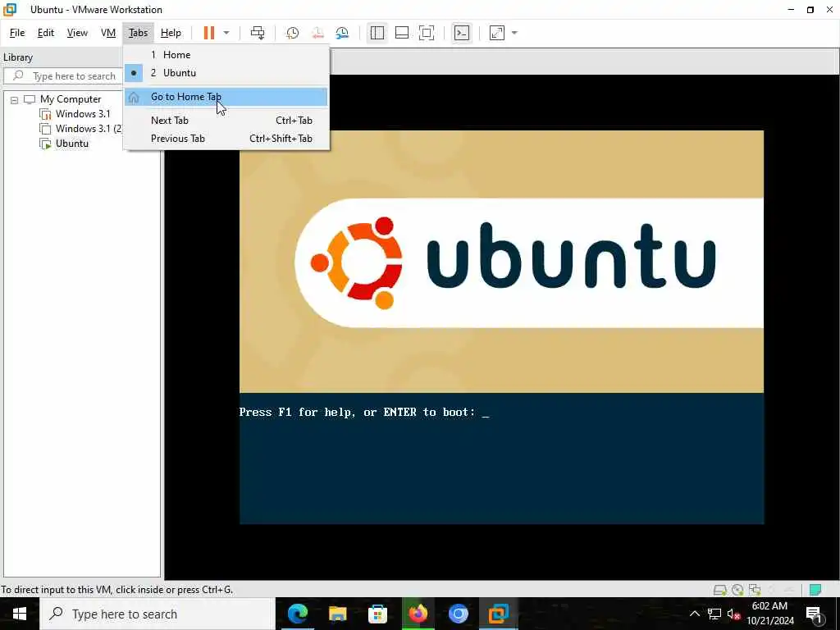Click the stretch guest display icon

coord(497,33)
